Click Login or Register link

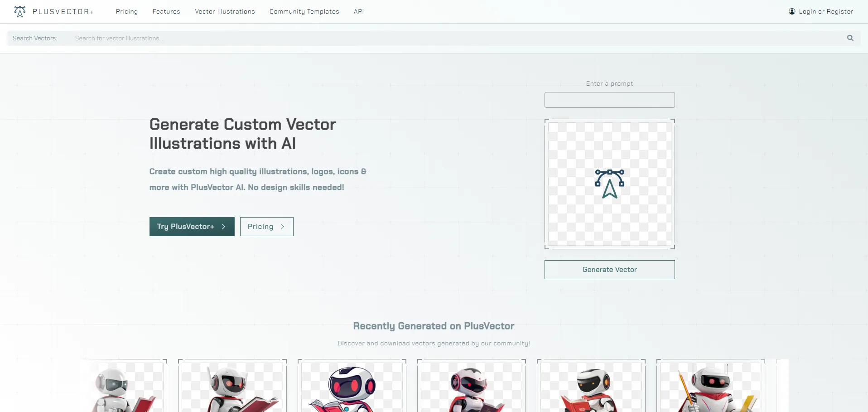(825, 11)
